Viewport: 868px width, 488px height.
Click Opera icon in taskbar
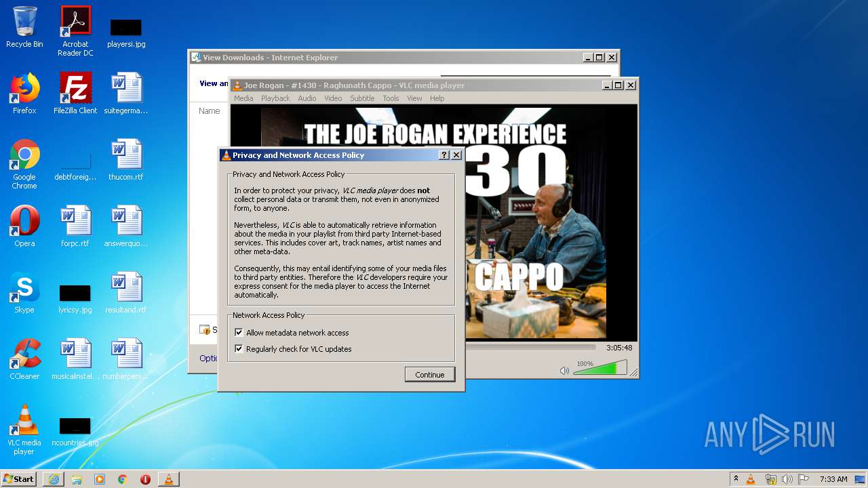click(x=145, y=479)
